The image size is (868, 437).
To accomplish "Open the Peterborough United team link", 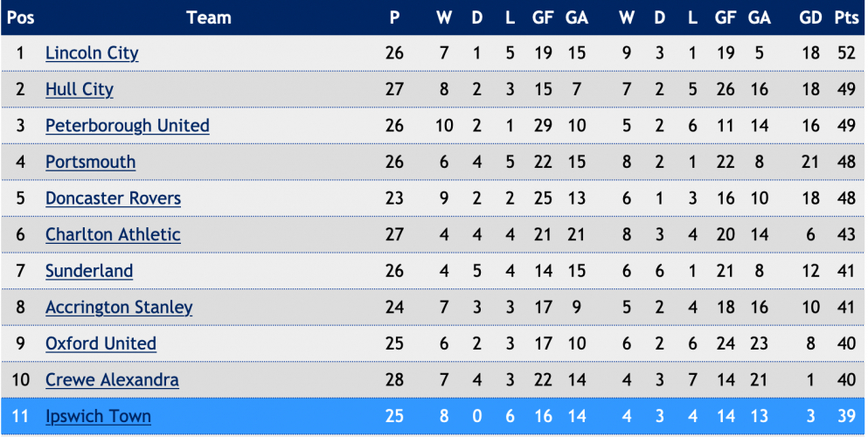I will pyautogui.click(x=128, y=126).
